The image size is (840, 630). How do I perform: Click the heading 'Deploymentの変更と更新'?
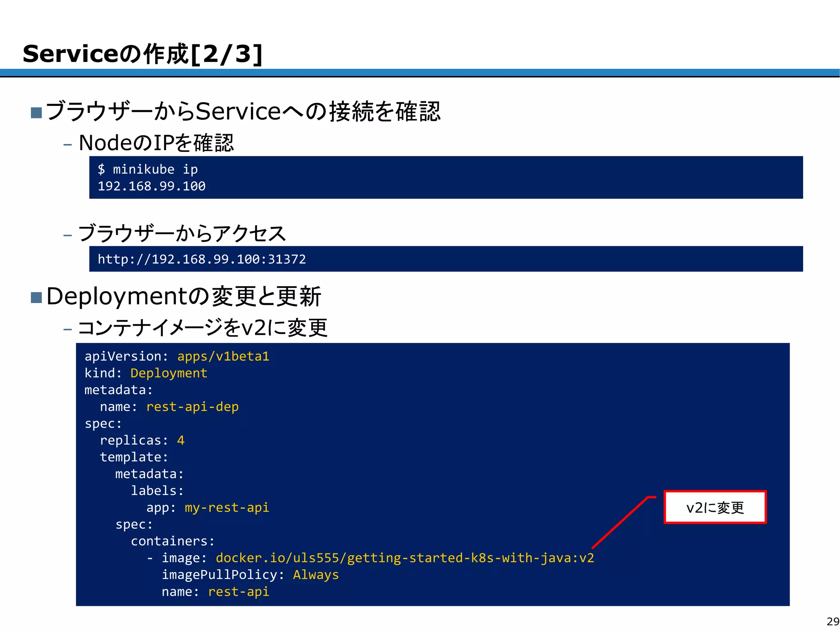point(183,296)
